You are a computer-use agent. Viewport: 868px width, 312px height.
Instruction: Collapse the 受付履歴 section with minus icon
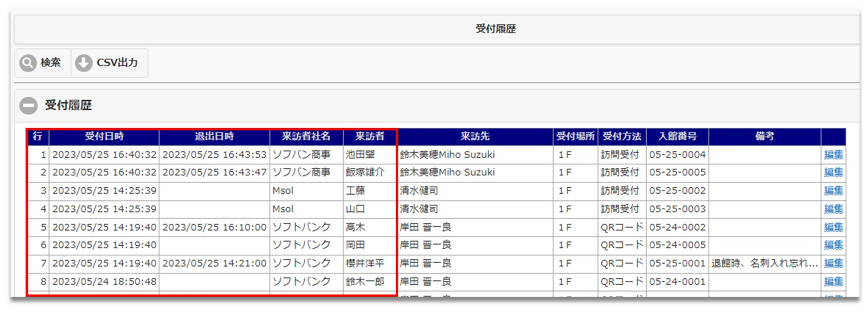click(28, 106)
